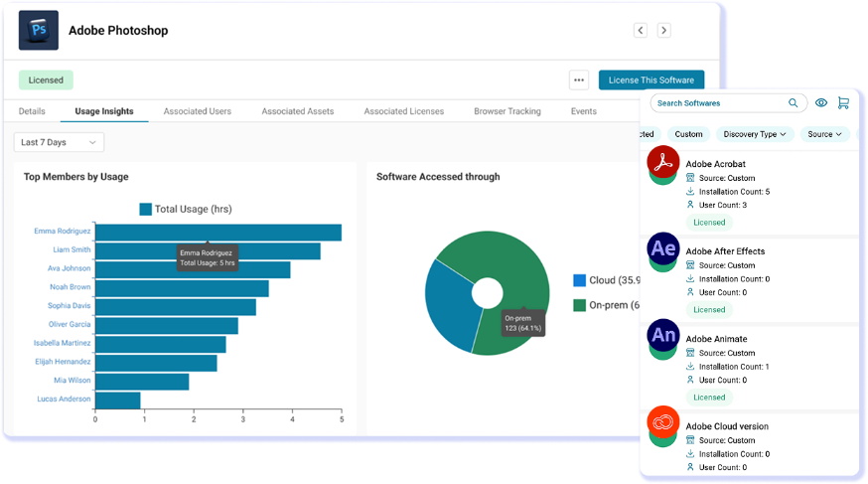The image size is (868, 484).
Task: Click user icon under Adobe Animate
Action: [x=690, y=380]
